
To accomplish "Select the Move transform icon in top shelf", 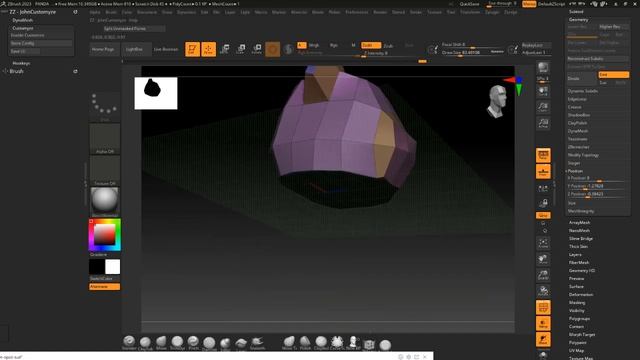I will tap(224, 49).
